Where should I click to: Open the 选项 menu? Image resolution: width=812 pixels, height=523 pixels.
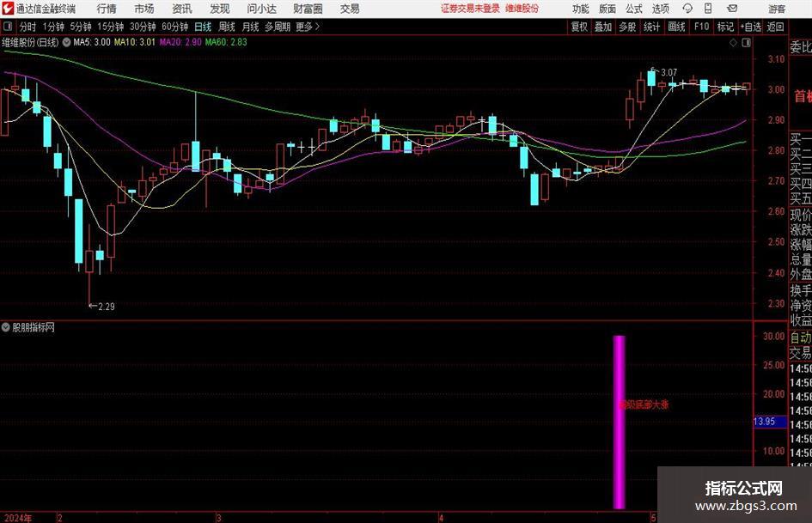[660, 9]
